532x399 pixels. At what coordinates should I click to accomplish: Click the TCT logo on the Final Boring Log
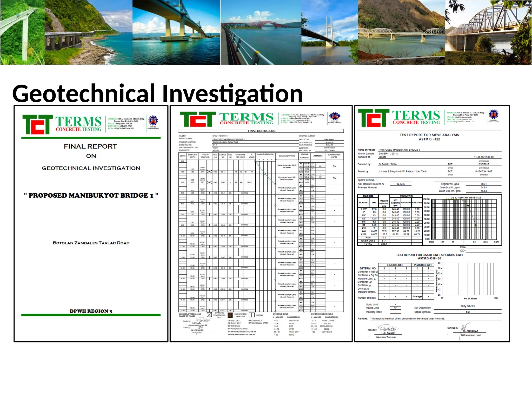(198, 119)
